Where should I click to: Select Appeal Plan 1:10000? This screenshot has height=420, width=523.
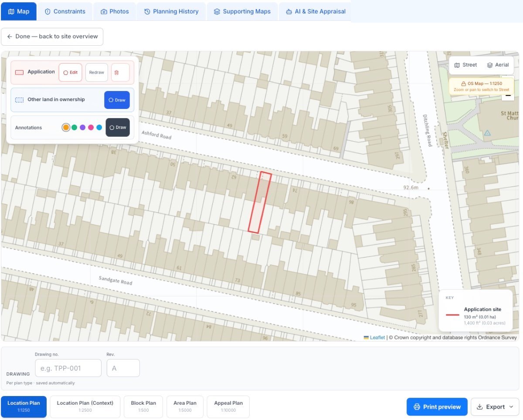[x=228, y=406]
